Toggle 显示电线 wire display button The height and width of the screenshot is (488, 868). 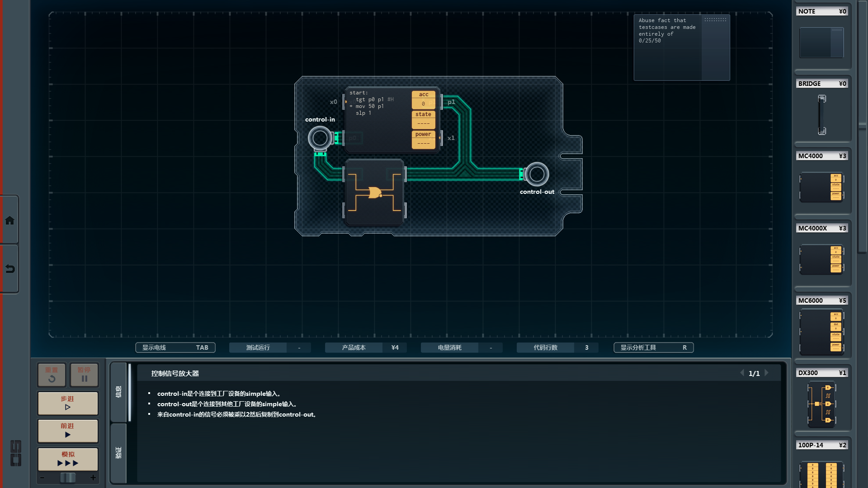tap(175, 347)
